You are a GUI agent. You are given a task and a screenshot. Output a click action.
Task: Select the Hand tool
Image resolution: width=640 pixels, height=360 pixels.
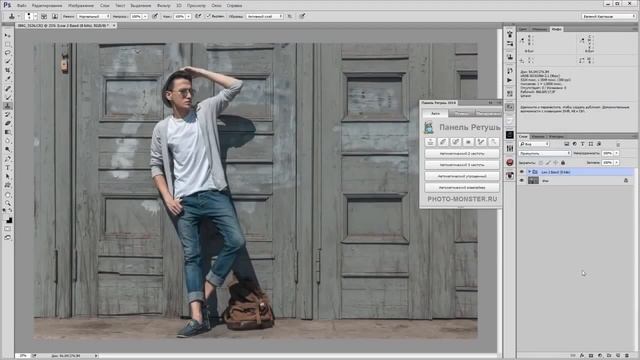8,195
